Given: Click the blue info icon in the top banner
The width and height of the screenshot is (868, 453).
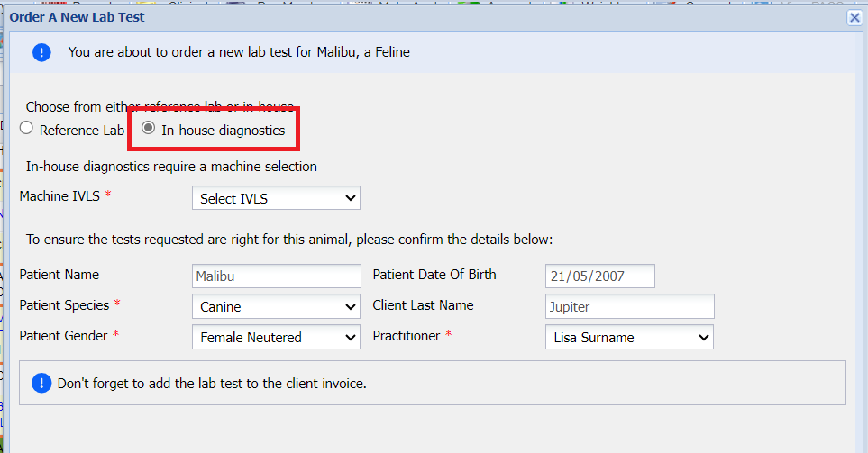Looking at the screenshot, I should [41, 52].
